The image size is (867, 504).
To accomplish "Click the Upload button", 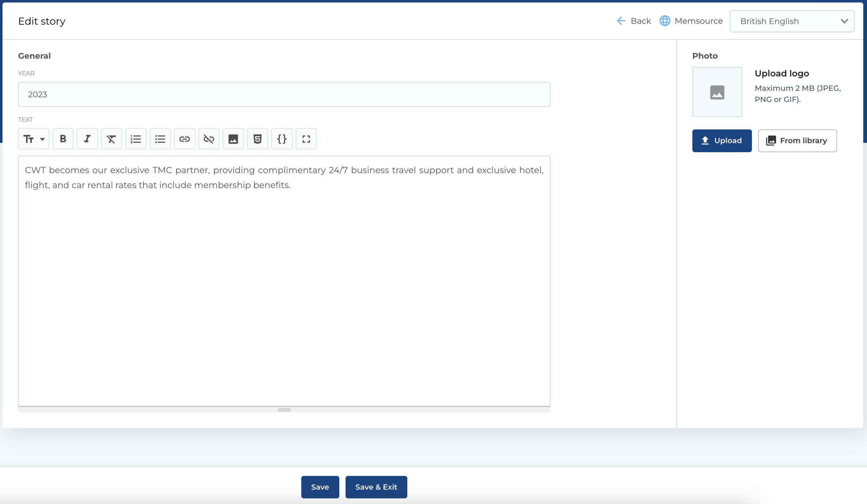I will point(721,141).
